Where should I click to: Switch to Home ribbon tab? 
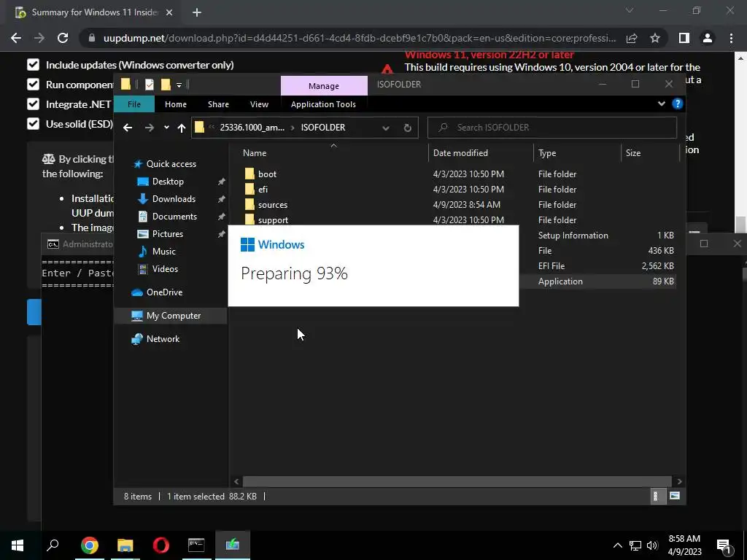pos(176,104)
